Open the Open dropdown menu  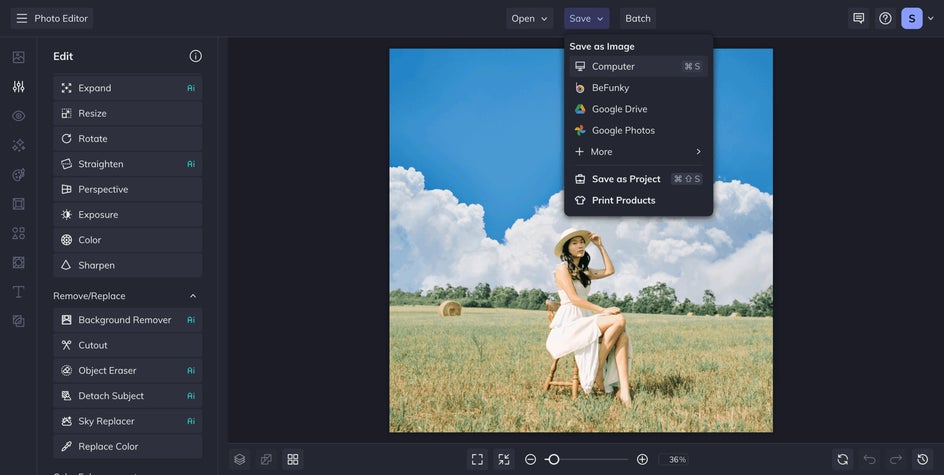[529, 18]
